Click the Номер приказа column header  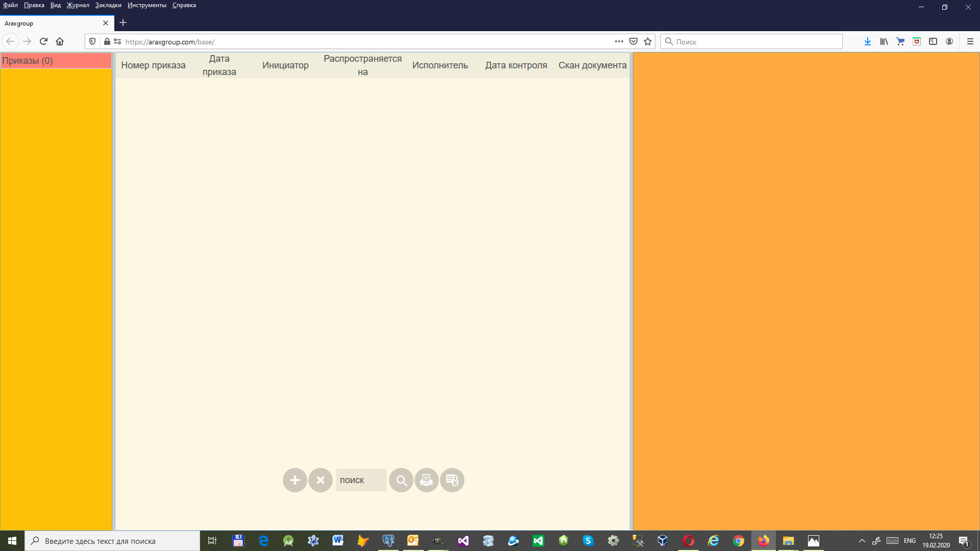coord(153,65)
